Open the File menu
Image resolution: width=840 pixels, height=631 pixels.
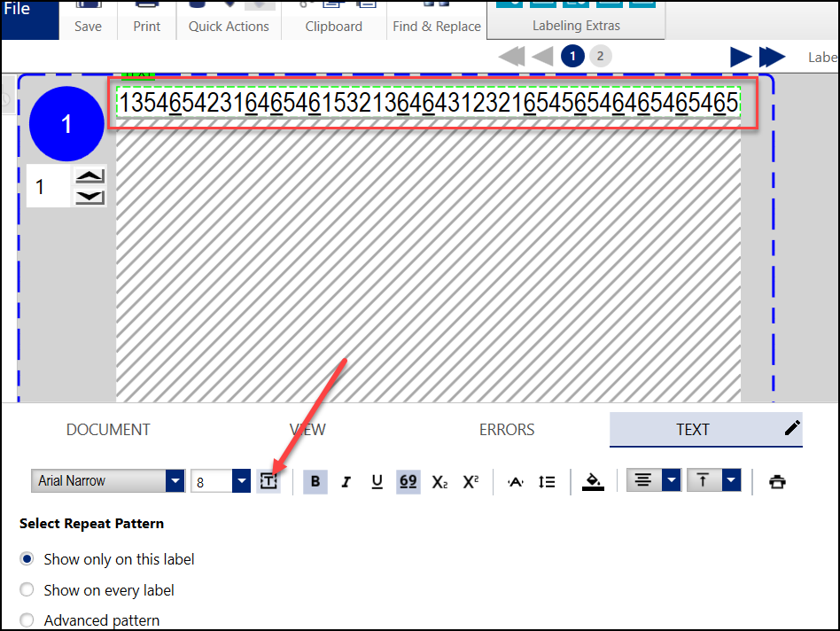pyautogui.click(x=18, y=11)
